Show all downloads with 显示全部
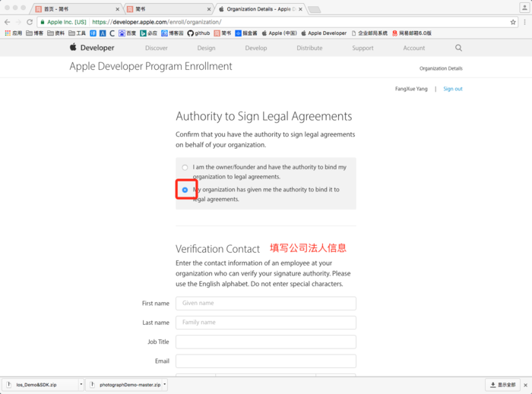 coord(502,385)
